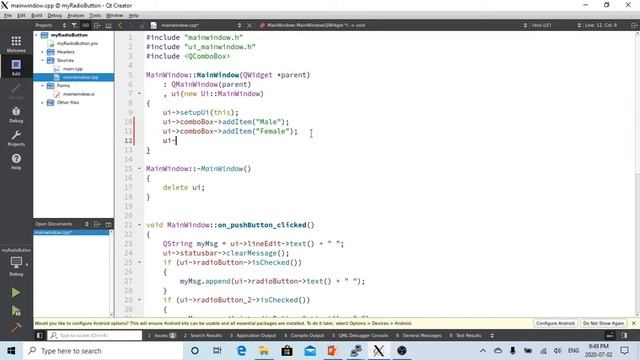Fold the if block at line 25
The height and width of the screenshot is (360, 640).
tap(139, 262)
